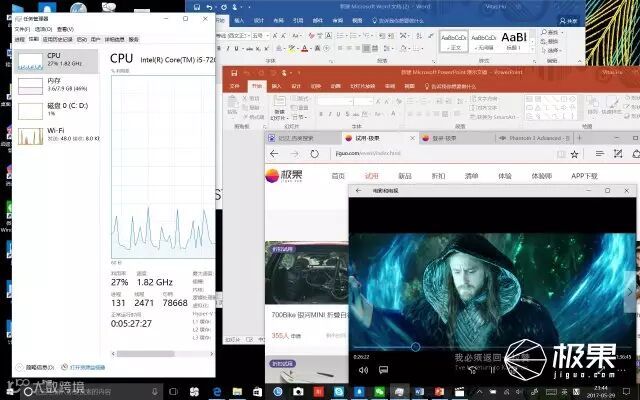Screen dimensions: 640x400
Task: Click 新品 in 极果 site navigation
Action: tap(405, 176)
